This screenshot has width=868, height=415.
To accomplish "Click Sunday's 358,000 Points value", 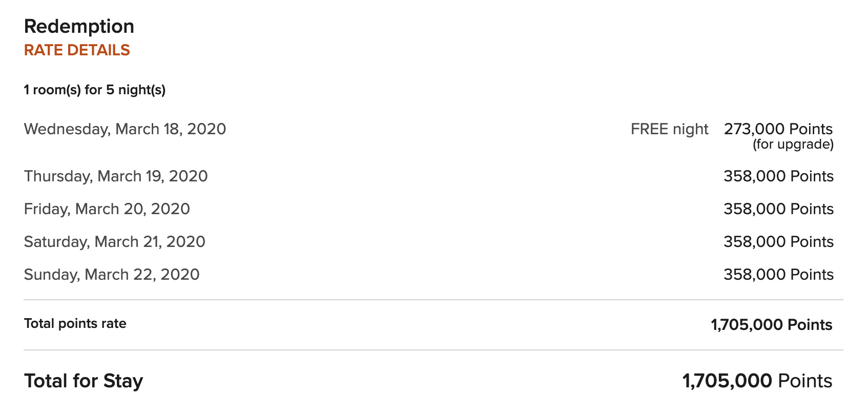I will (x=778, y=275).
